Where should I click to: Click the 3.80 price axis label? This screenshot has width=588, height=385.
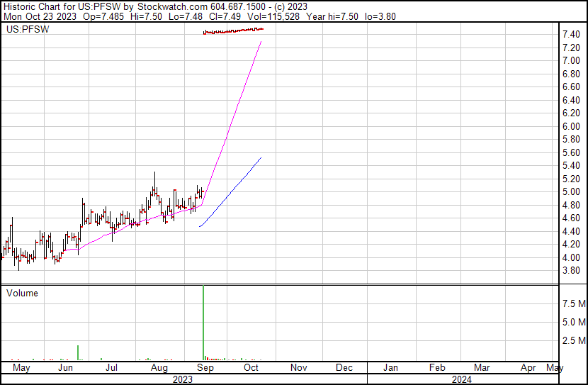571,271
